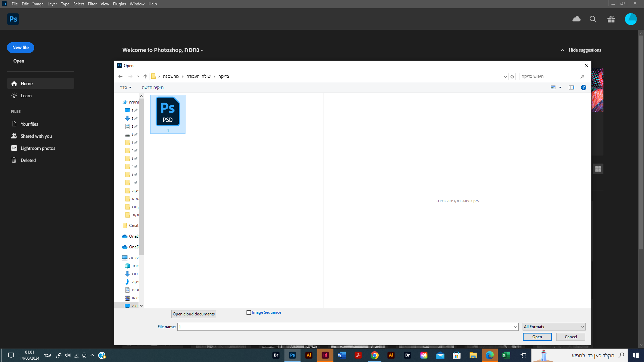Image resolution: width=644 pixels, height=362 pixels.
Task: Open the Plugins menu
Action: coord(119,4)
